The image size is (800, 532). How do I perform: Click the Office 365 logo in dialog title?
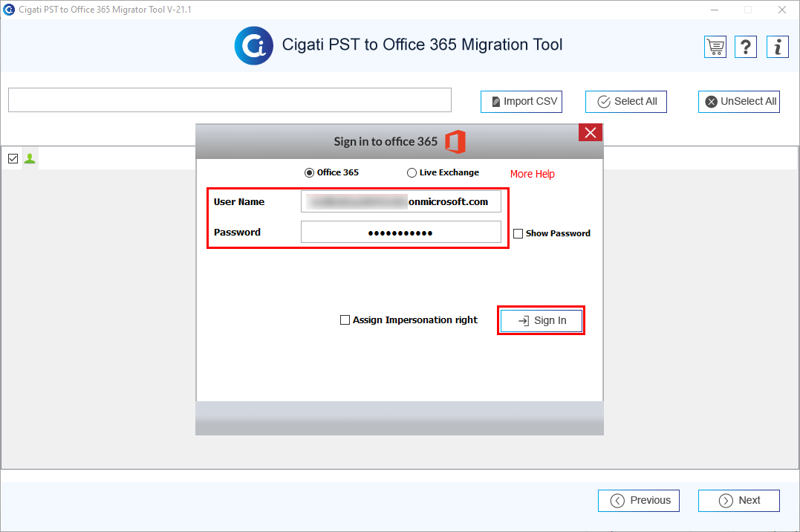pyautogui.click(x=455, y=141)
